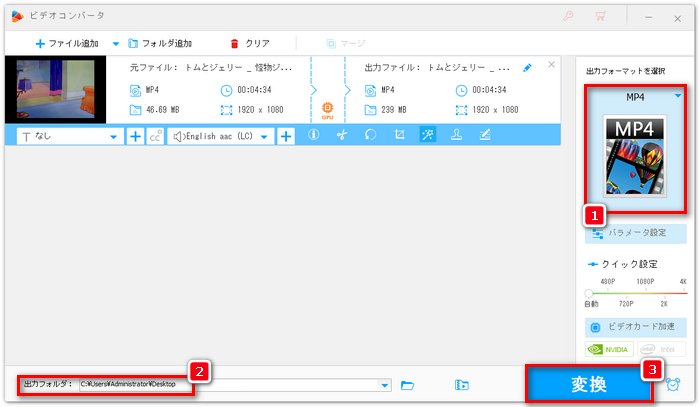Expand the subtitle なし dropdown
Image resolution: width=700 pixels, height=407 pixels.
[113, 136]
